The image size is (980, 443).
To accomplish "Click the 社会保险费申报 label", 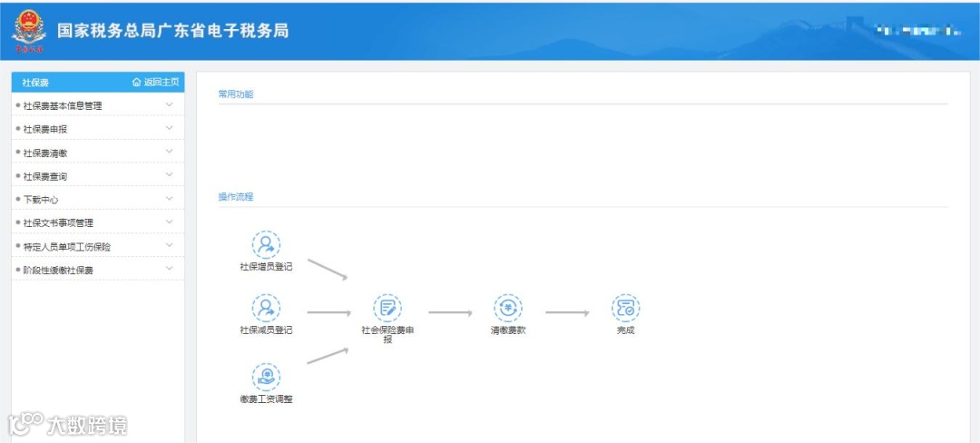I will click(387, 334).
